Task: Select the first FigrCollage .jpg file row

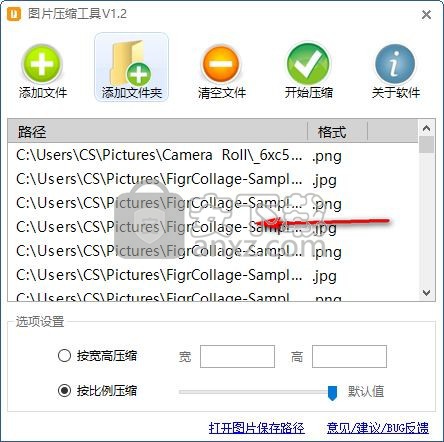Action: coord(213,179)
